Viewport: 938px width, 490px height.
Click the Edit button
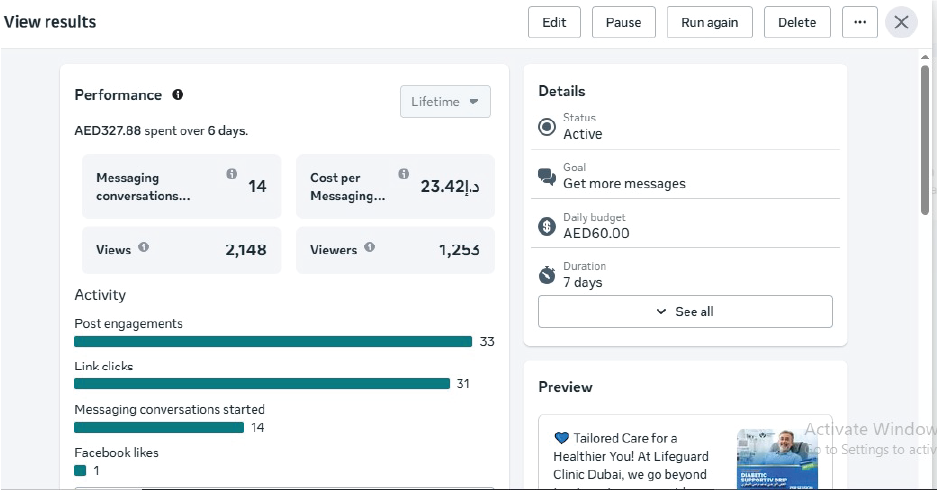pyautogui.click(x=554, y=22)
